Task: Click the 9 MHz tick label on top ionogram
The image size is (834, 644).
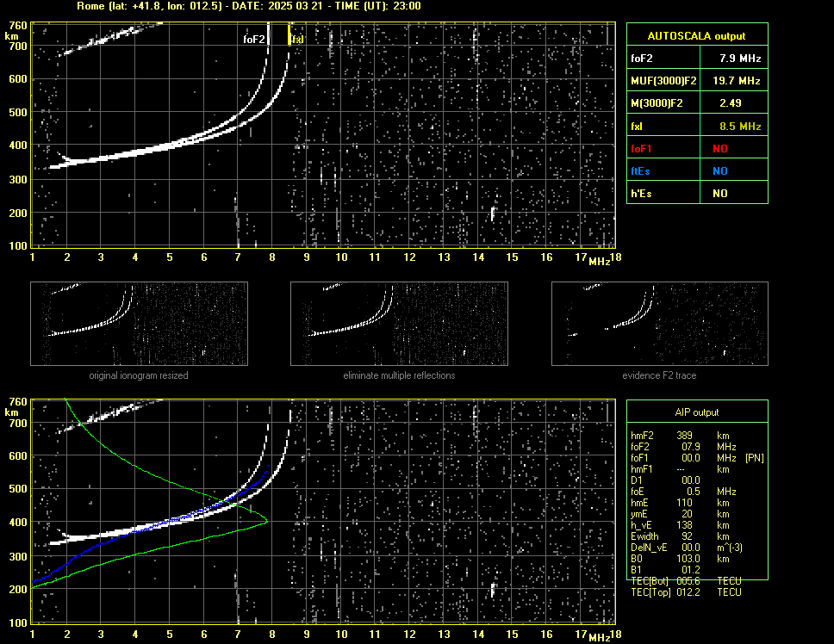Action: (307, 257)
